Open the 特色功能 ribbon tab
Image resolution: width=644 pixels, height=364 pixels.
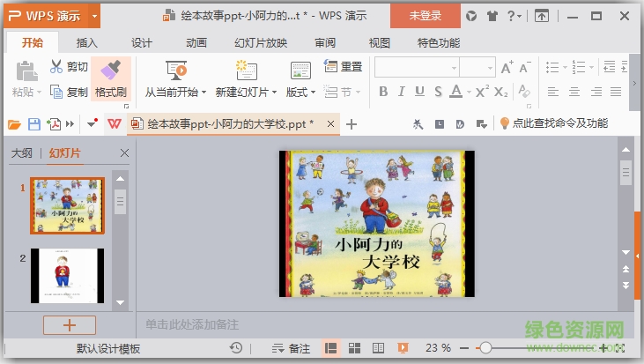tap(438, 42)
